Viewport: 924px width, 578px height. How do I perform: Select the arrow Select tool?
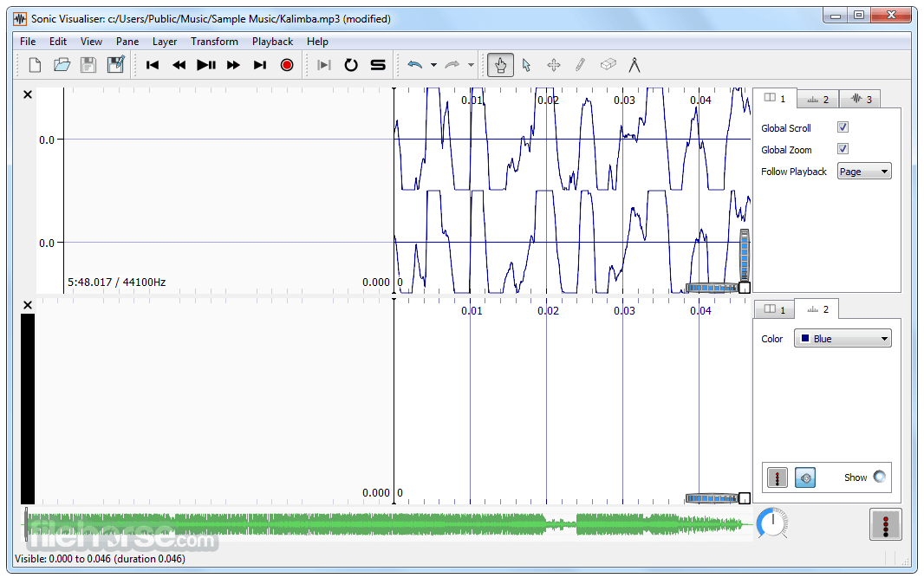pyautogui.click(x=527, y=65)
